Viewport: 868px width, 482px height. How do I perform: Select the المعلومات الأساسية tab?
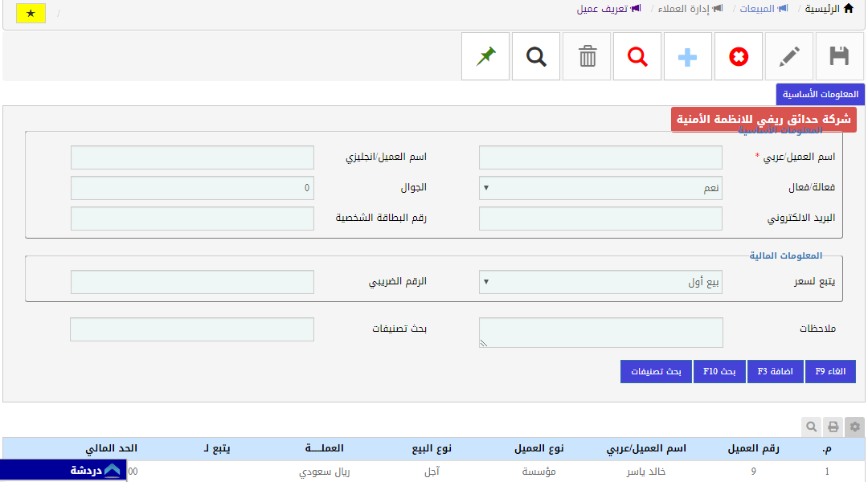click(820, 94)
